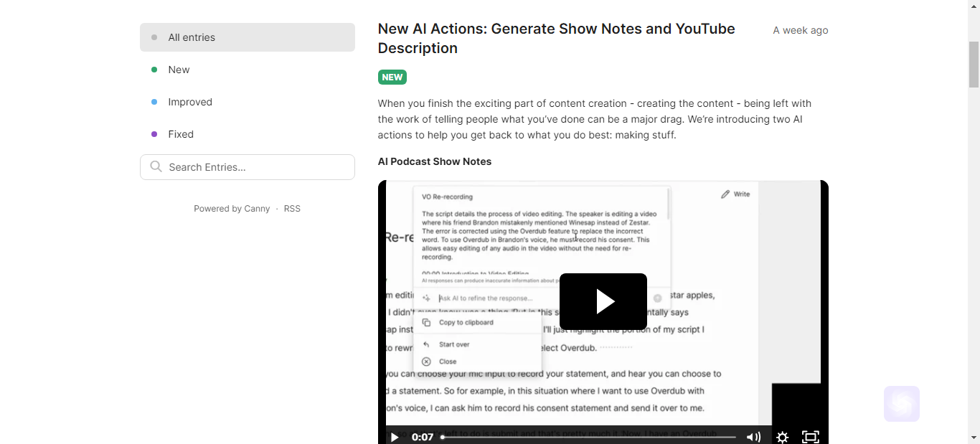Open the New AI Actions entry title
The image size is (980, 444).
[x=557, y=39]
